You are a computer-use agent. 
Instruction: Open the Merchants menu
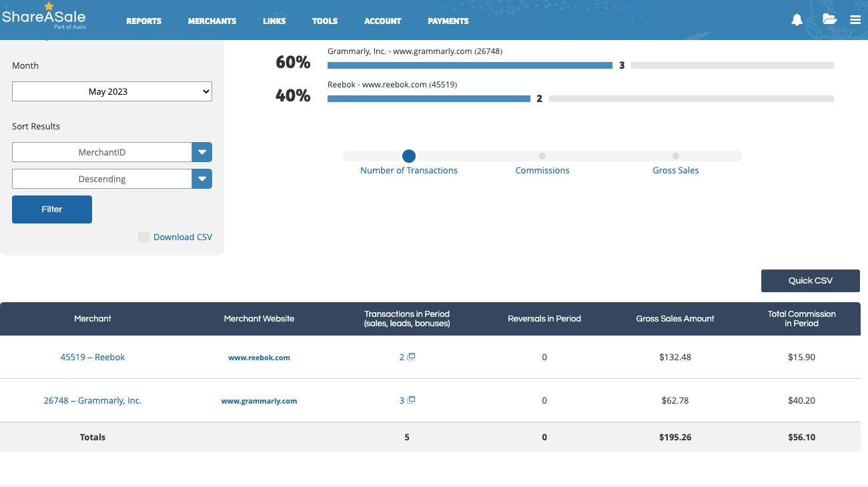tap(212, 21)
